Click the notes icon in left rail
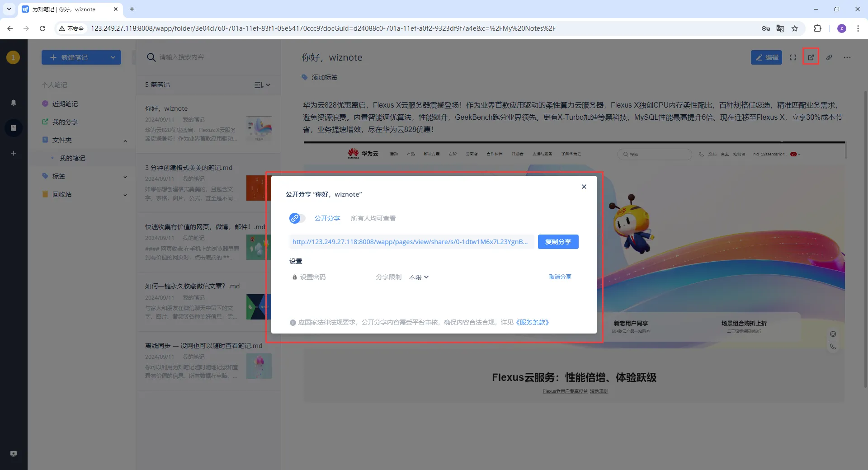This screenshot has width=868, height=470. [x=14, y=128]
